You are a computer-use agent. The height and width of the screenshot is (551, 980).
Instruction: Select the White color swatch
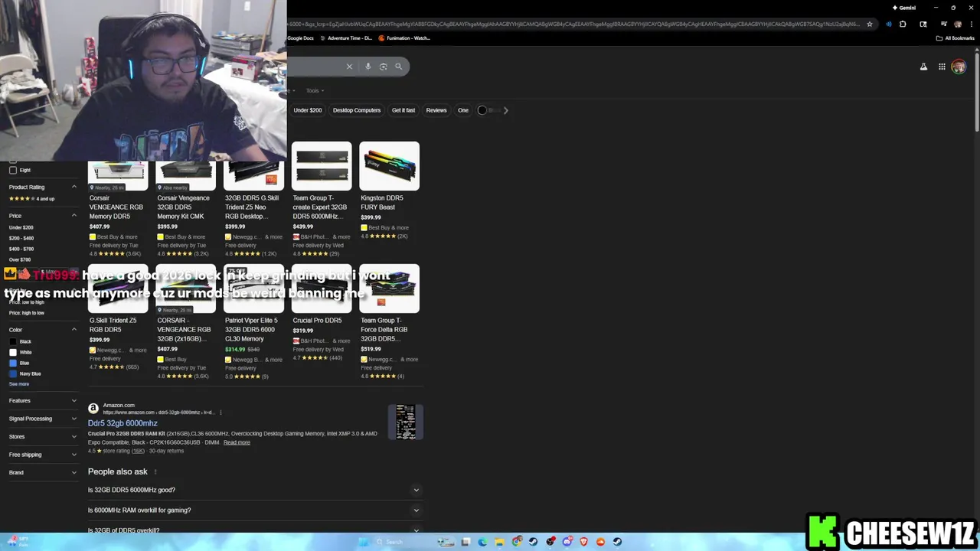point(13,352)
